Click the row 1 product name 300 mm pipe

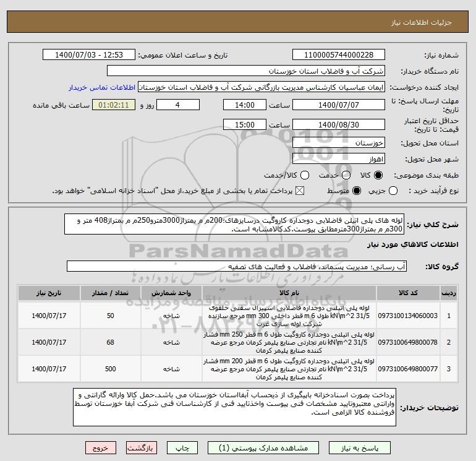(x=289, y=316)
